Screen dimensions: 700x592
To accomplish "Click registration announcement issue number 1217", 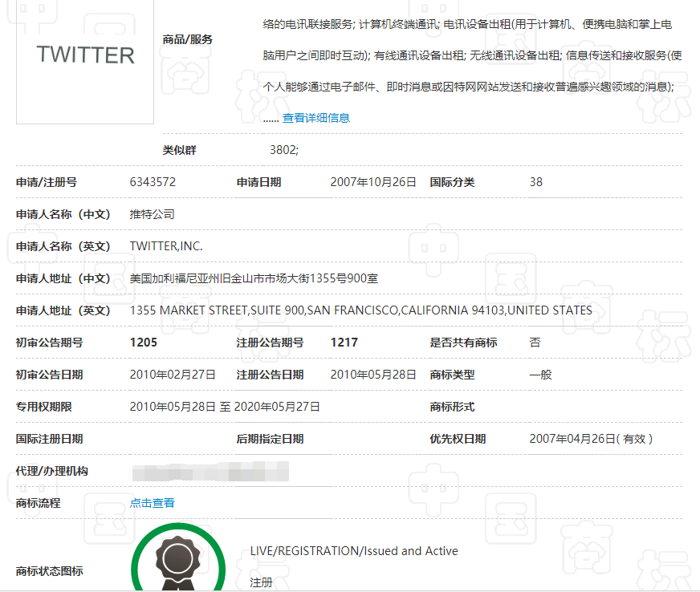I will pyautogui.click(x=344, y=343).
